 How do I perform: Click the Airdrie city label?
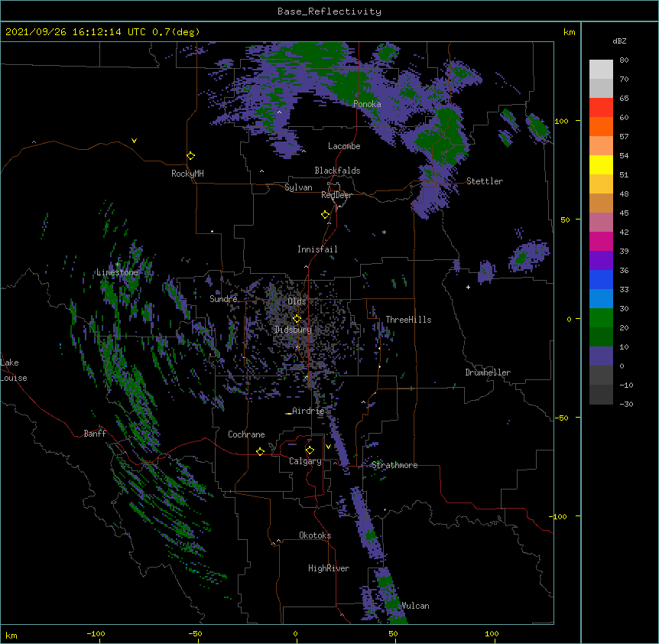[308, 411]
